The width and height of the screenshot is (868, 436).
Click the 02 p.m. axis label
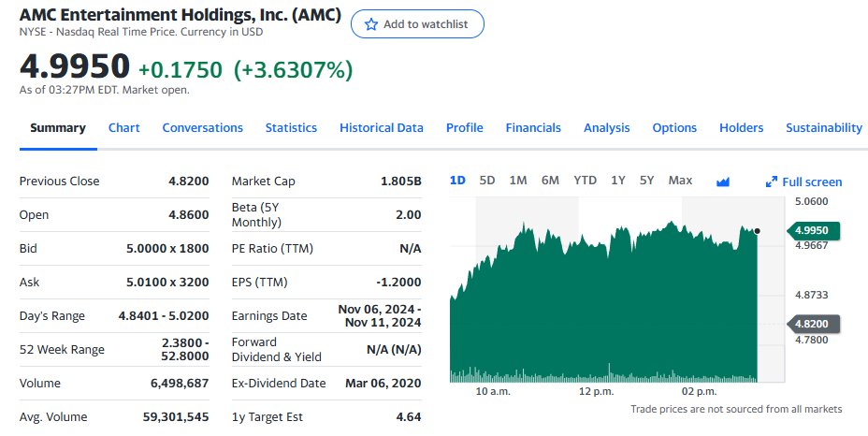[699, 392]
